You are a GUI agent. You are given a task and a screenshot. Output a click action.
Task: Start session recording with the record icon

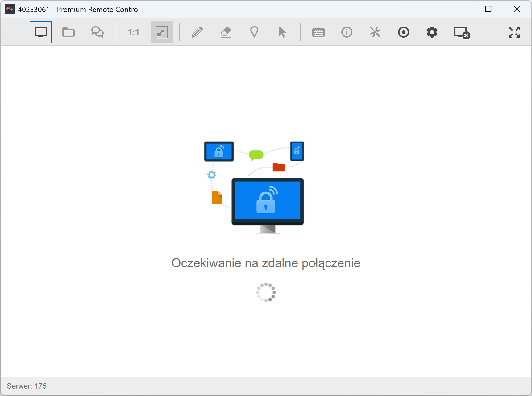click(404, 32)
